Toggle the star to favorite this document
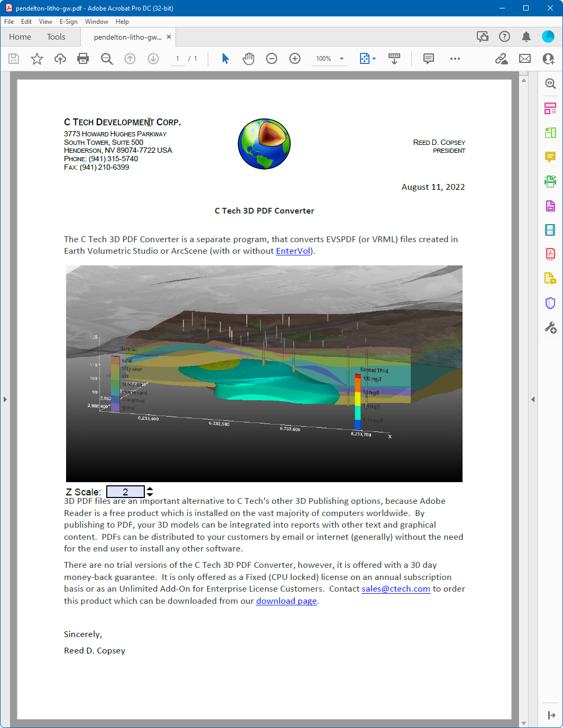563x728 pixels. click(x=36, y=59)
